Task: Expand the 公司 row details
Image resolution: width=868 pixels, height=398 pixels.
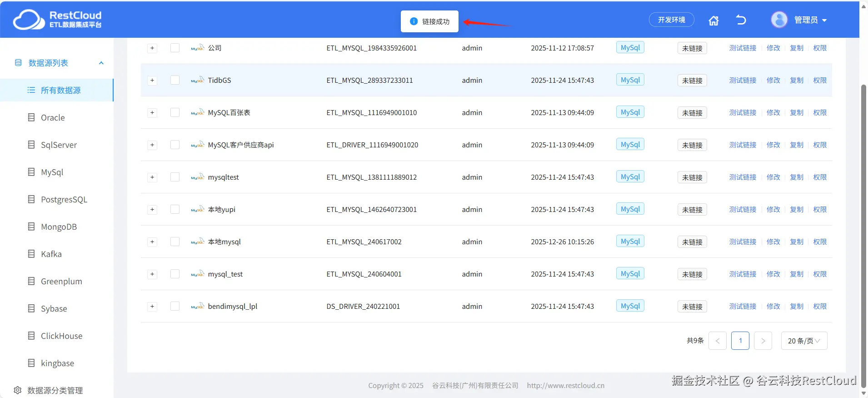Action: [x=152, y=48]
